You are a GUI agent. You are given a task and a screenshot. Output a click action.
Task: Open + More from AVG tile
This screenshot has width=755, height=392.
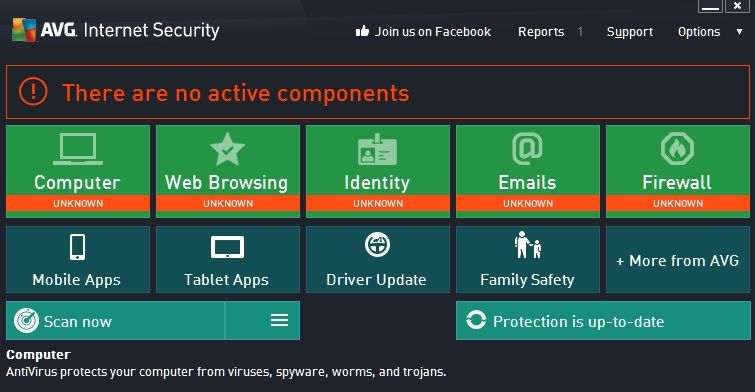tap(677, 260)
